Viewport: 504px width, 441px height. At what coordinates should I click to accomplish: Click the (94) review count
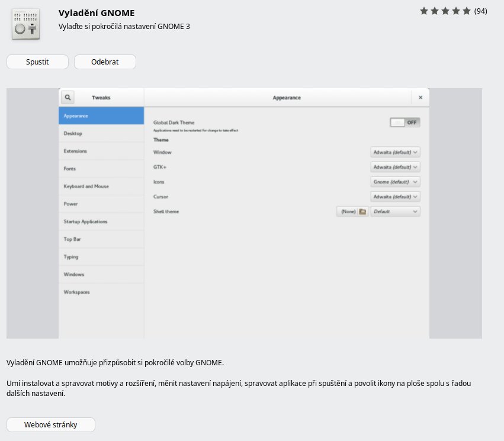pyautogui.click(x=480, y=11)
